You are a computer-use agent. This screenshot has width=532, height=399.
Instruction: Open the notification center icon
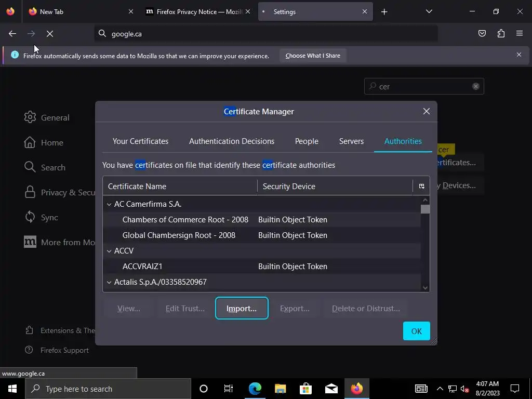[x=515, y=389]
